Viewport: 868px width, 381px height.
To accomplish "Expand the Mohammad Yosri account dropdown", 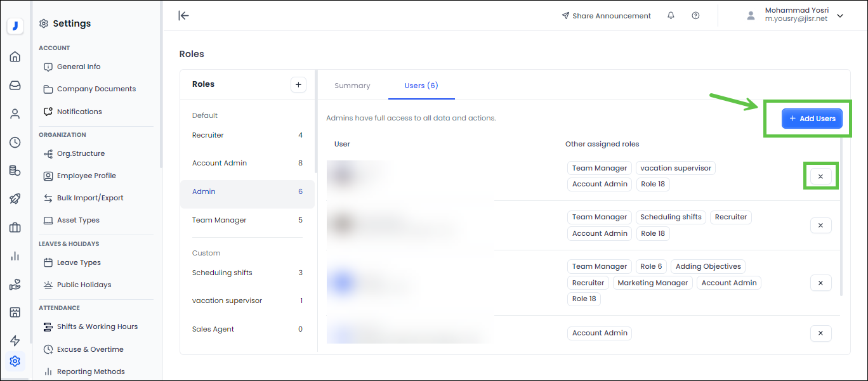I will click(x=840, y=16).
